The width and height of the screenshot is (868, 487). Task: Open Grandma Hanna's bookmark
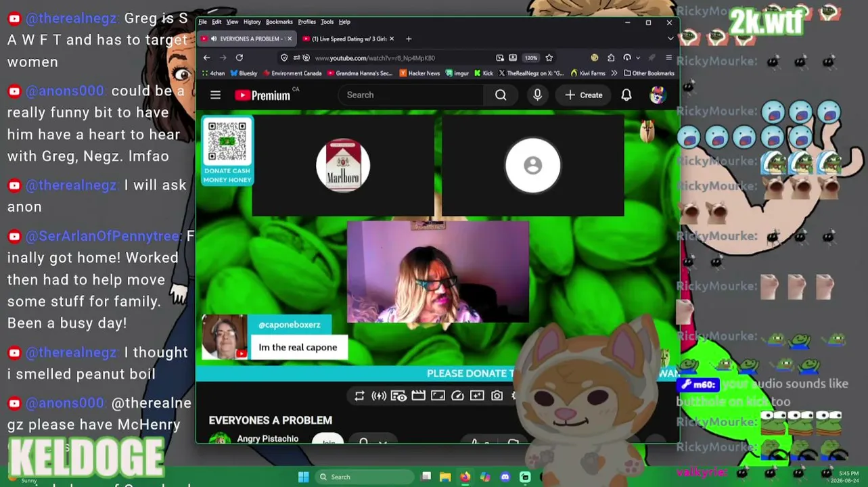[360, 73]
